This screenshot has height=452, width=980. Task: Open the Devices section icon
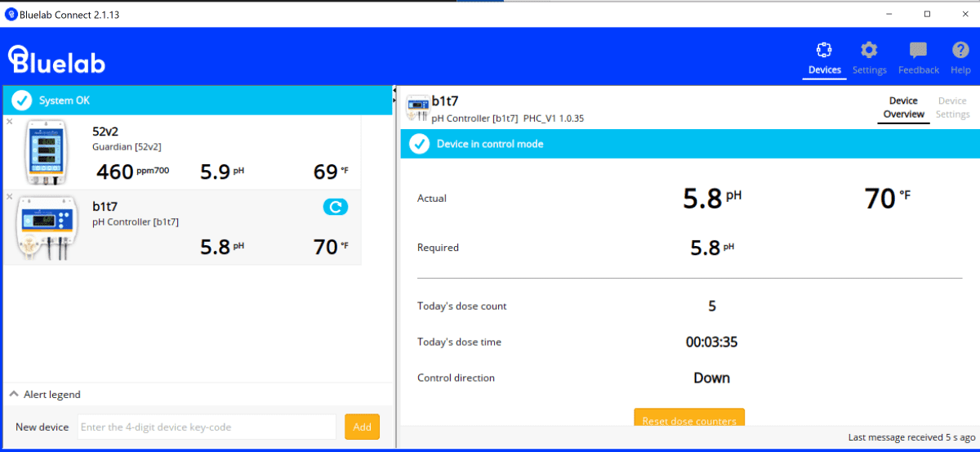[x=823, y=50]
